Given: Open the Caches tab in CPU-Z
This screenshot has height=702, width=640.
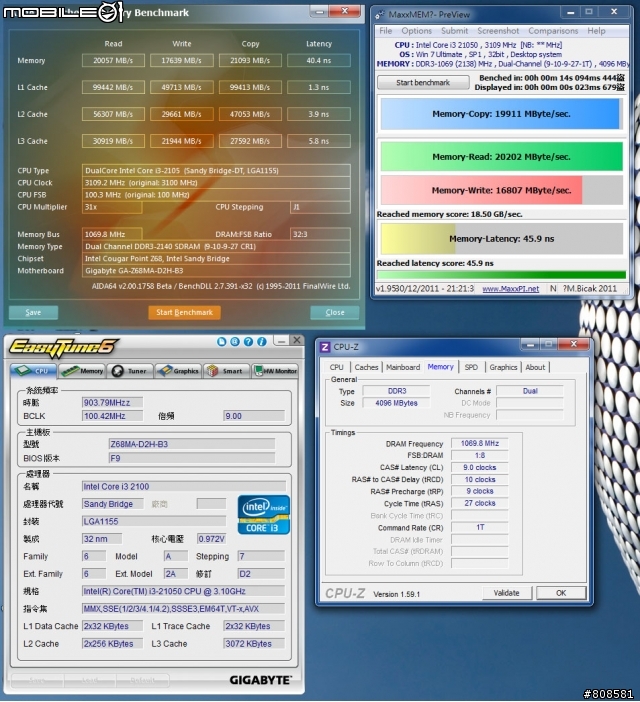Looking at the screenshot, I should click(366, 367).
